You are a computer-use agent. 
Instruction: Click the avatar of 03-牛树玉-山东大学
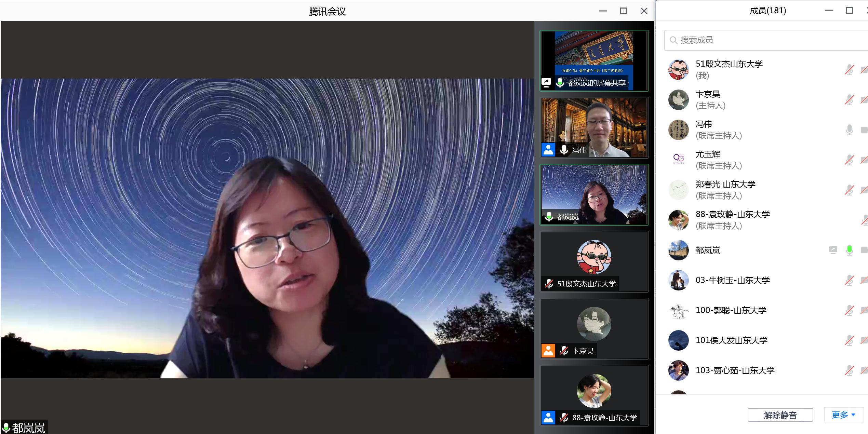(x=678, y=280)
